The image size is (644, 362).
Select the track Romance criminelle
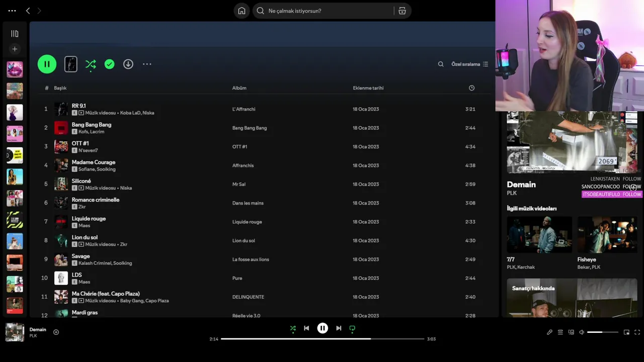coord(96,200)
